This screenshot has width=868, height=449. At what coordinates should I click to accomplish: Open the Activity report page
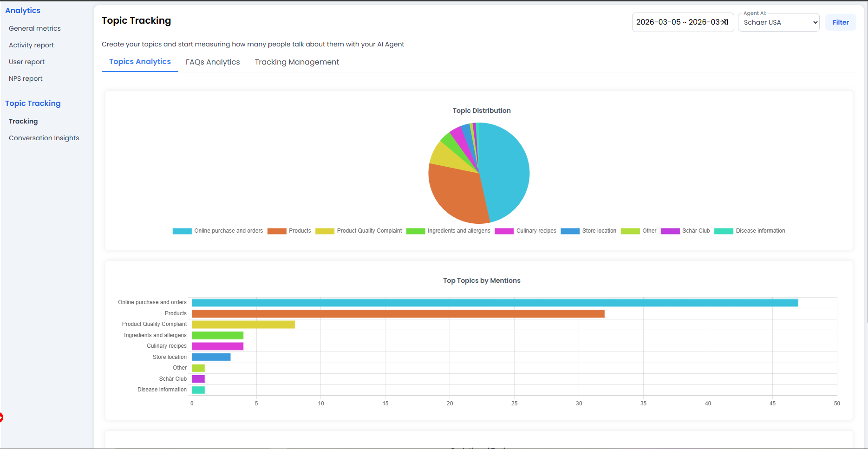click(31, 45)
